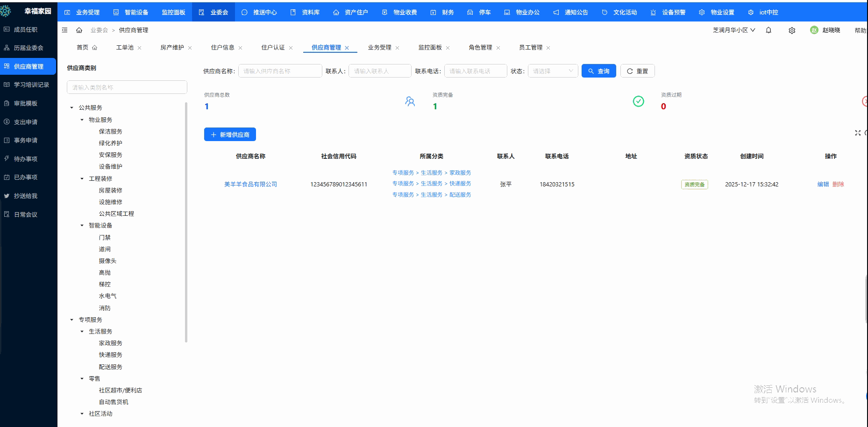Click the notification bell icon
Viewport: 868px width, 427px height.
point(768,30)
